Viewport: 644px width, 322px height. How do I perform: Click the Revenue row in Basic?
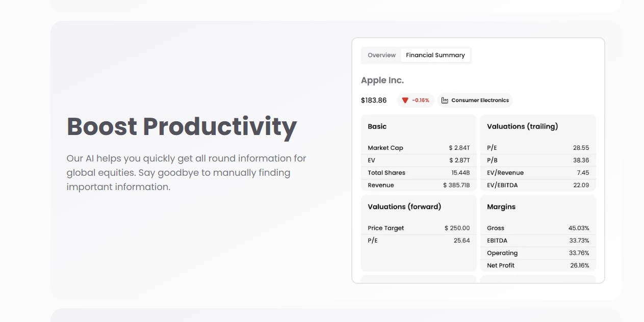pos(418,185)
